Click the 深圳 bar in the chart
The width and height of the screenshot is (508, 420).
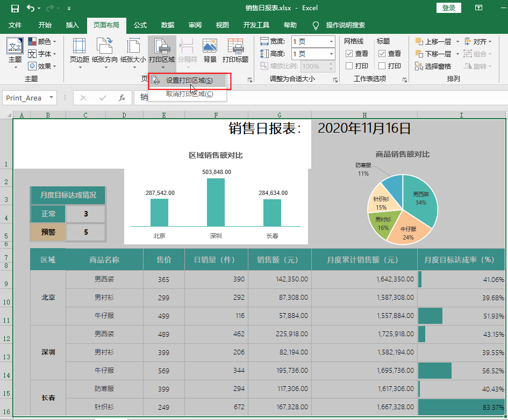click(216, 202)
